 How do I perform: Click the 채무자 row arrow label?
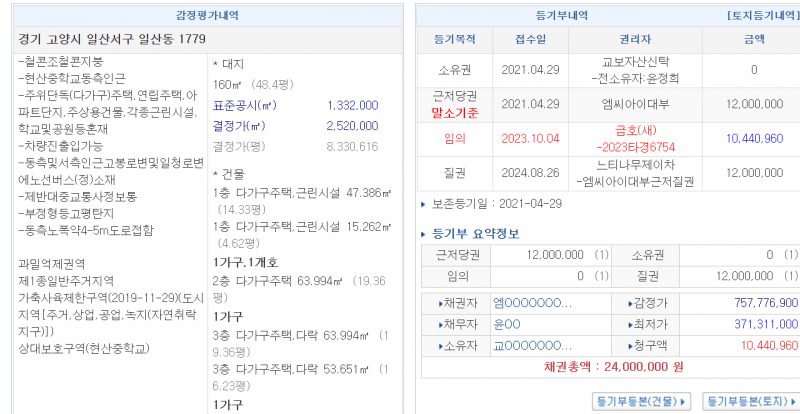click(455, 324)
